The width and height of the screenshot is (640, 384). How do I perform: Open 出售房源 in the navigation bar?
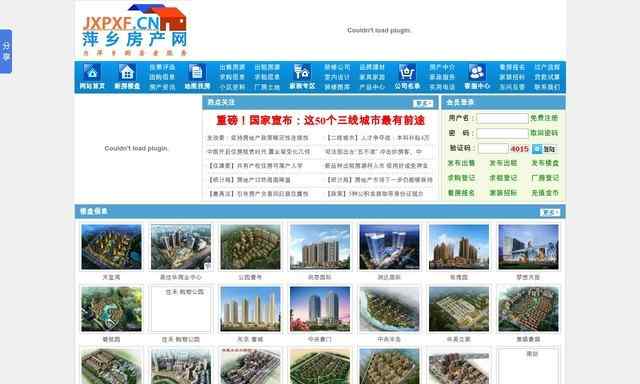pos(232,67)
